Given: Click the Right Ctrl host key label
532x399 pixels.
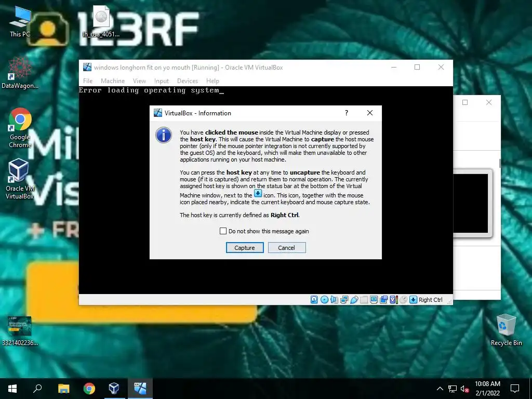Looking at the screenshot, I should tap(431, 300).
